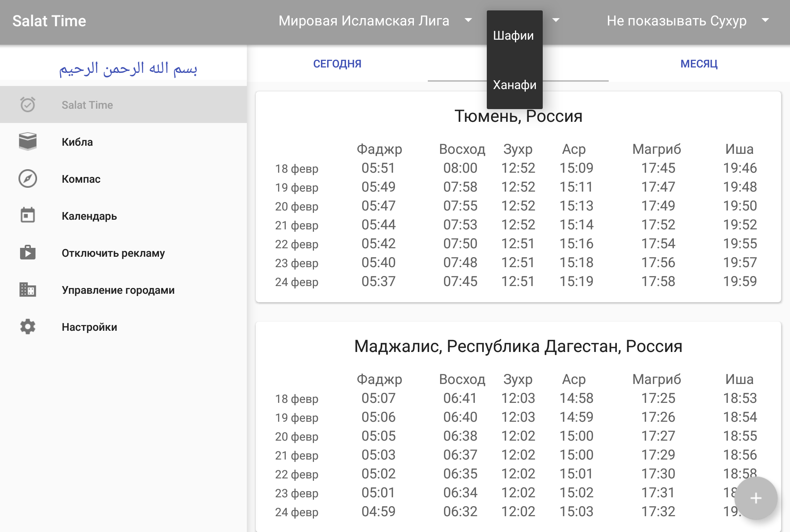Screen dimensions: 790x532
Task: Click the city management buildings icon
Action: pyautogui.click(x=28, y=290)
